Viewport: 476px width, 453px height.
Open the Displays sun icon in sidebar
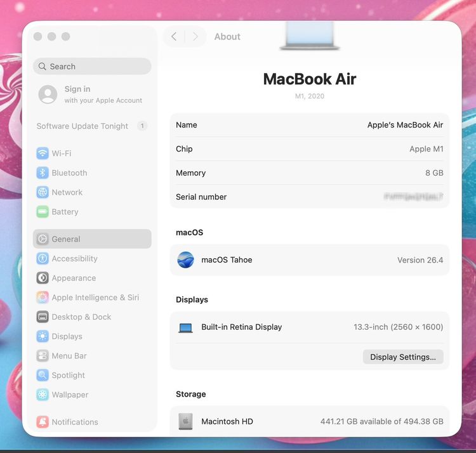coord(43,336)
